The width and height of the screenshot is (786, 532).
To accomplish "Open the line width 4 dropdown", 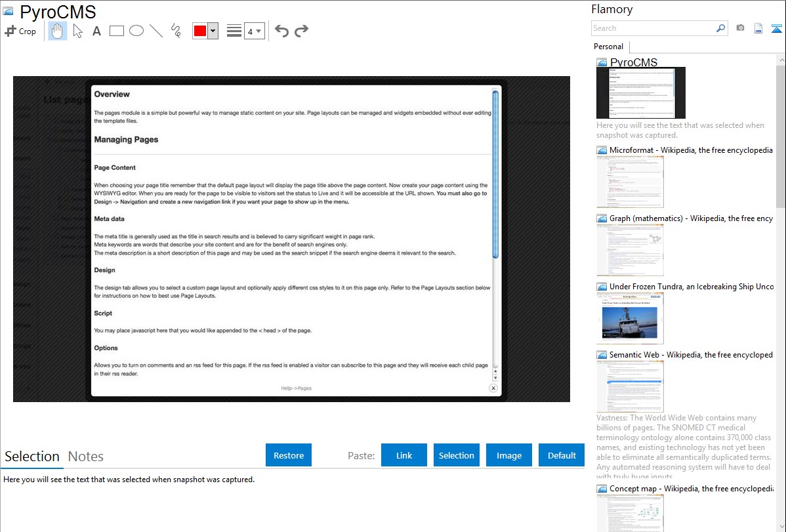I will tap(254, 31).
